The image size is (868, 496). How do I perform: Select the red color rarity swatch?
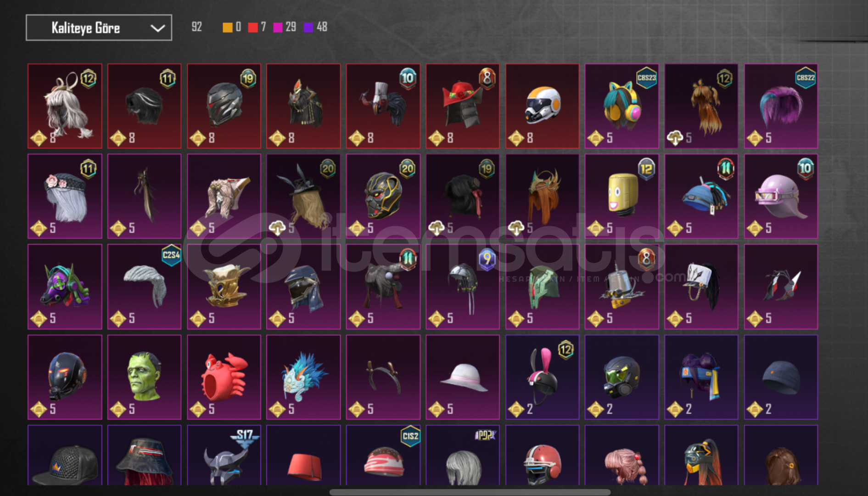coord(252,28)
